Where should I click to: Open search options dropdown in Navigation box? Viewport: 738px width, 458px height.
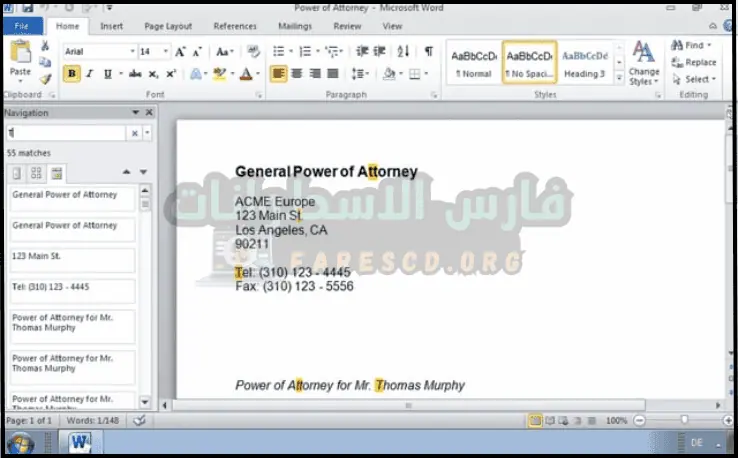coord(147,133)
